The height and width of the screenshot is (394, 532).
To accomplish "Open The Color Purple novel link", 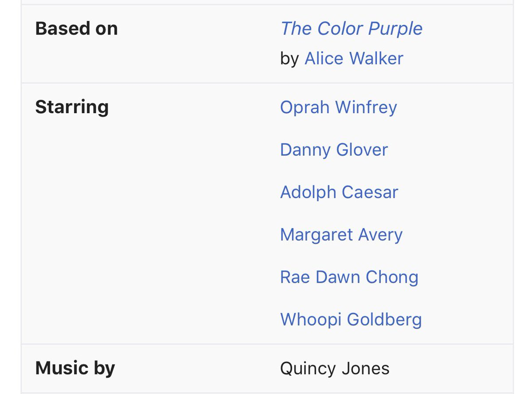I will pos(352,29).
